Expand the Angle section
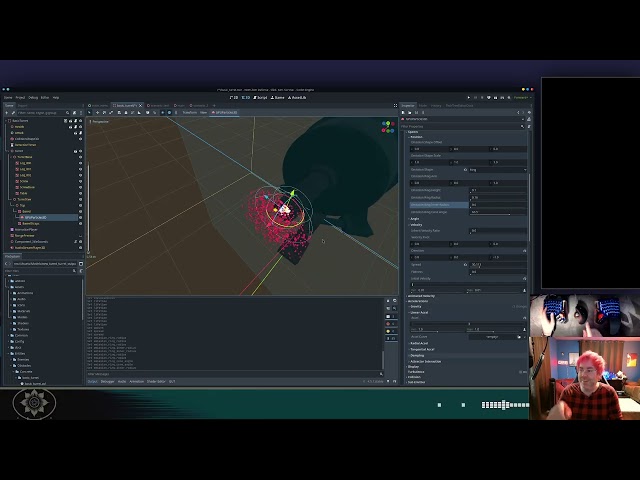The width and height of the screenshot is (640, 480). click(414, 219)
